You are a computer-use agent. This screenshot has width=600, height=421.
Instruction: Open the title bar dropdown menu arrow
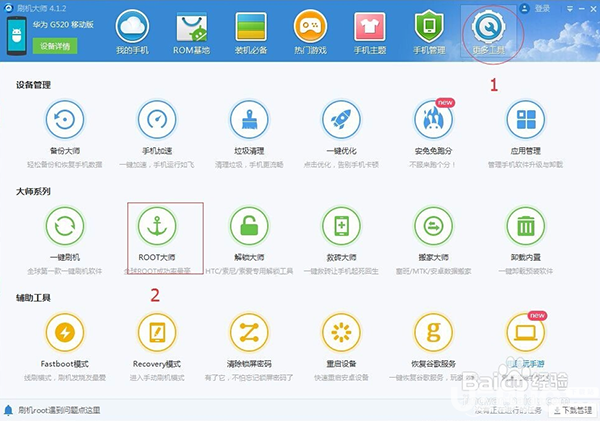[570, 9]
